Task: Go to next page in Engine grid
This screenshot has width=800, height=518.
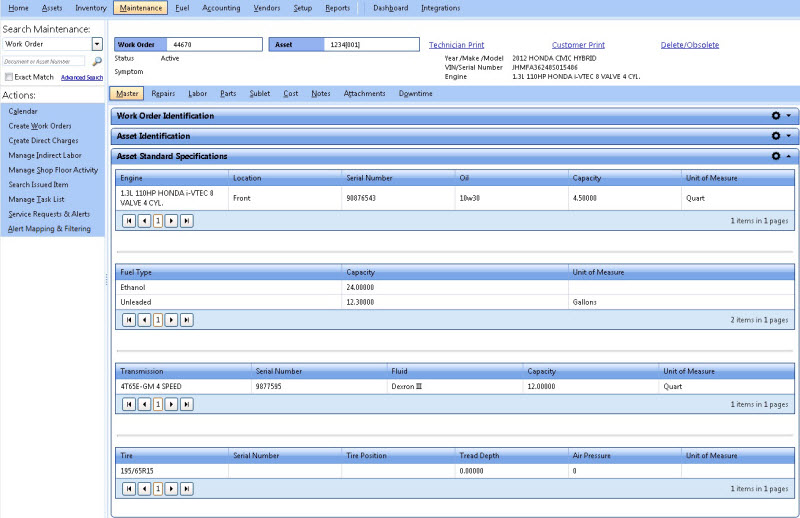Action: [171, 221]
